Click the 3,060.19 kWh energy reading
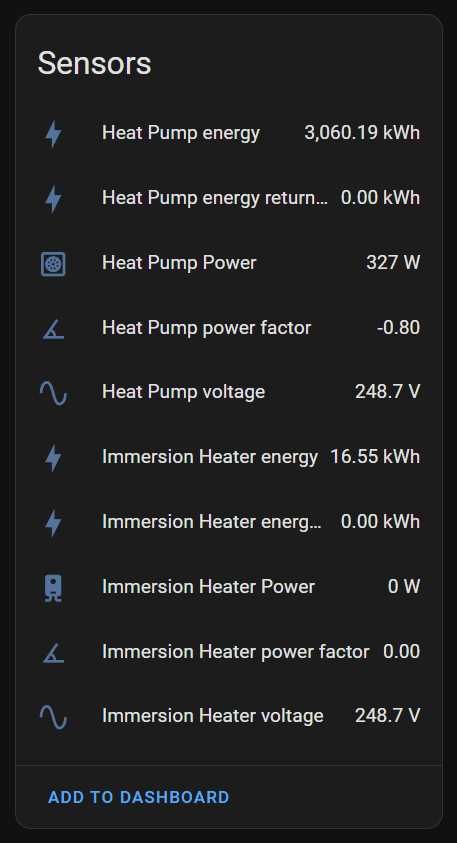 (362, 133)
